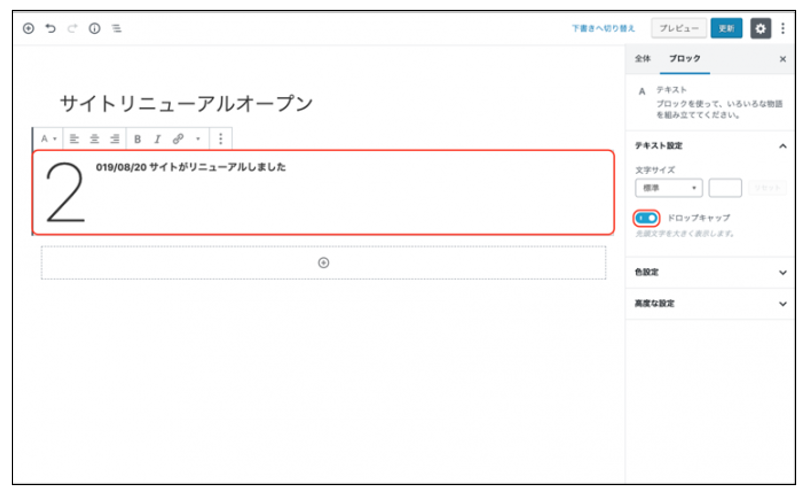Expand the 色設定 section
803x493 pixels.
[x=708, y=271]
